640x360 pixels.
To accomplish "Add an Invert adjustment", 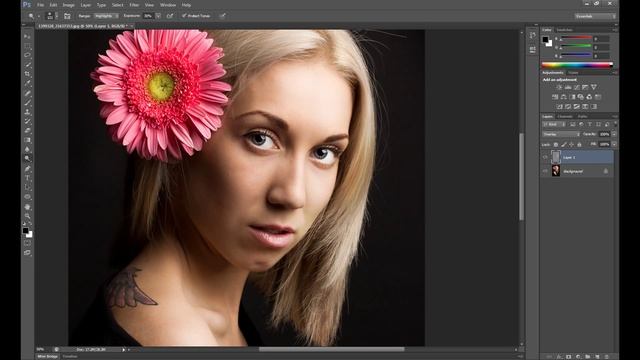I will point(559,107).
